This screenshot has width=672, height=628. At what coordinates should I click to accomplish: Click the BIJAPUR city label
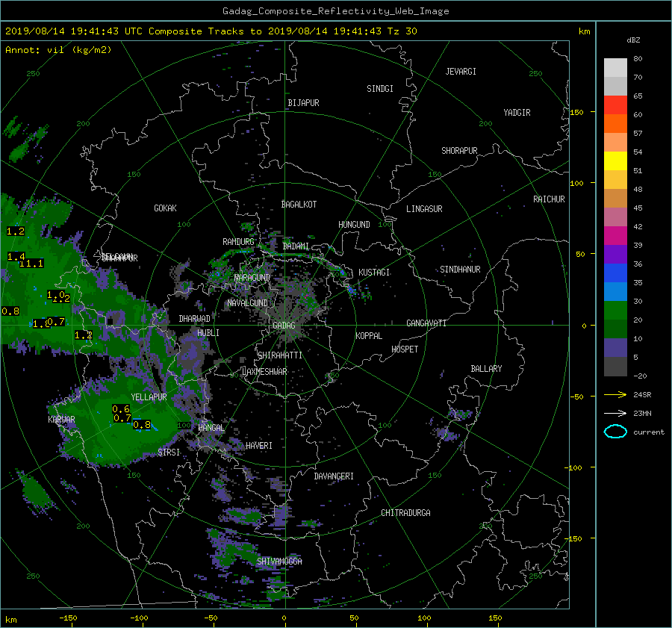303,103
